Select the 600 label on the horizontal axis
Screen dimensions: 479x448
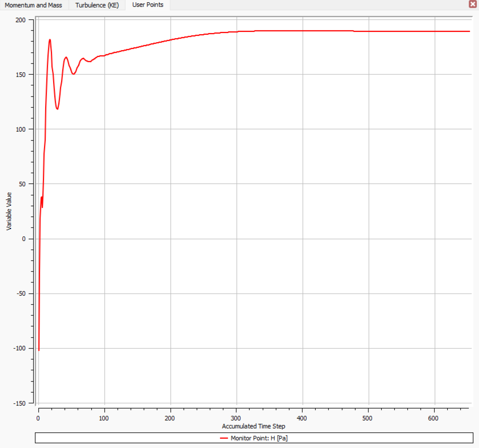pos(433,418)
